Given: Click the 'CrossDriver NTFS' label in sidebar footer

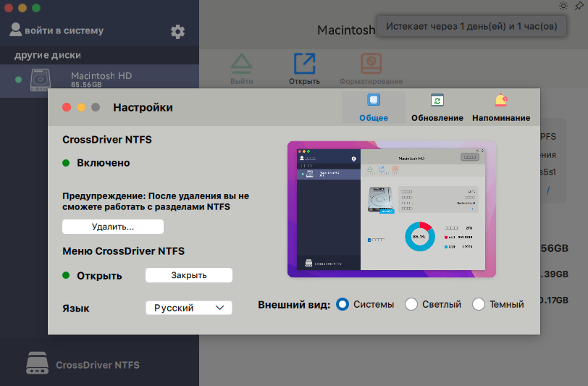Looking at the screenshot, I should click(98, 365).
